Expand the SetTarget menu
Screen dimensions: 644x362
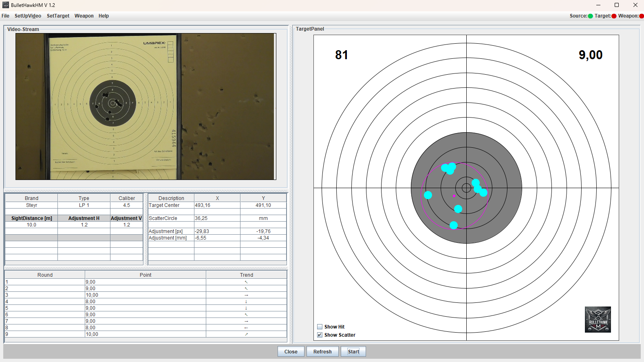58,16
